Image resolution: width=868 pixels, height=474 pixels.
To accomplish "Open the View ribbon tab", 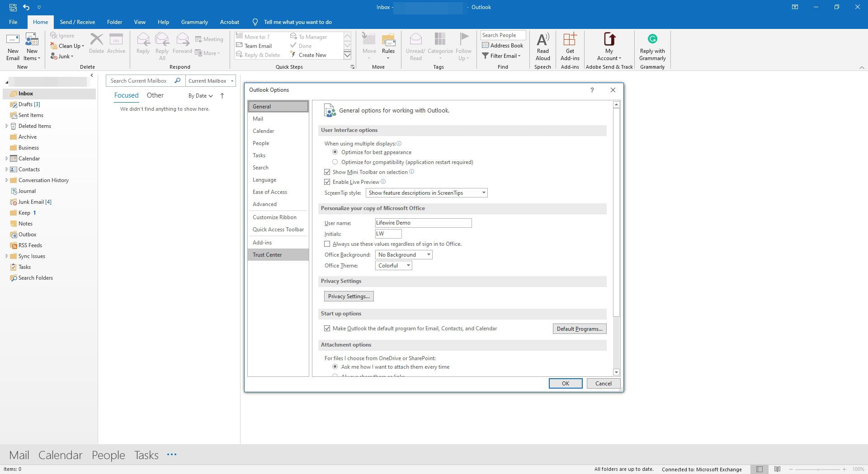I will click(x=140, y=22).
